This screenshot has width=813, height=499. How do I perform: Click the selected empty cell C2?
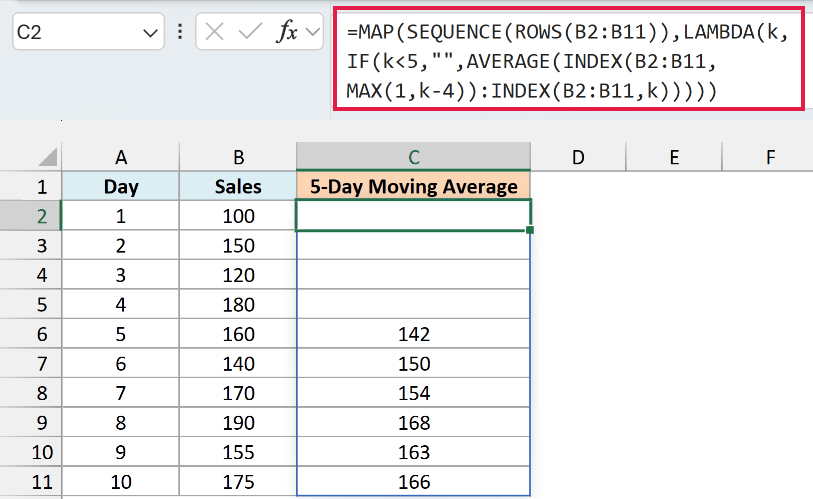coord(414,215)
